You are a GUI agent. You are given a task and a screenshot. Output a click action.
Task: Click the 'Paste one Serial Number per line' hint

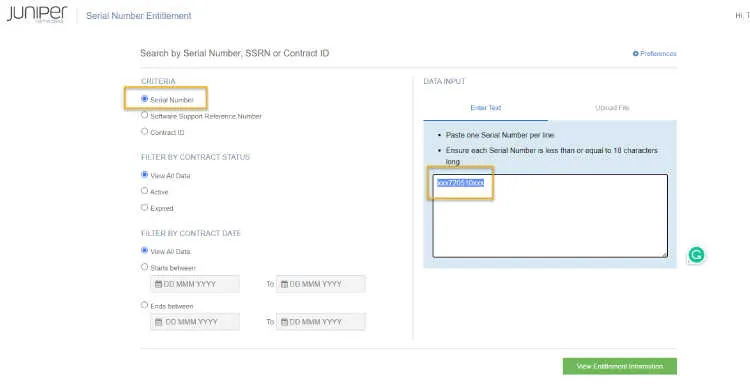coord(500,135)
